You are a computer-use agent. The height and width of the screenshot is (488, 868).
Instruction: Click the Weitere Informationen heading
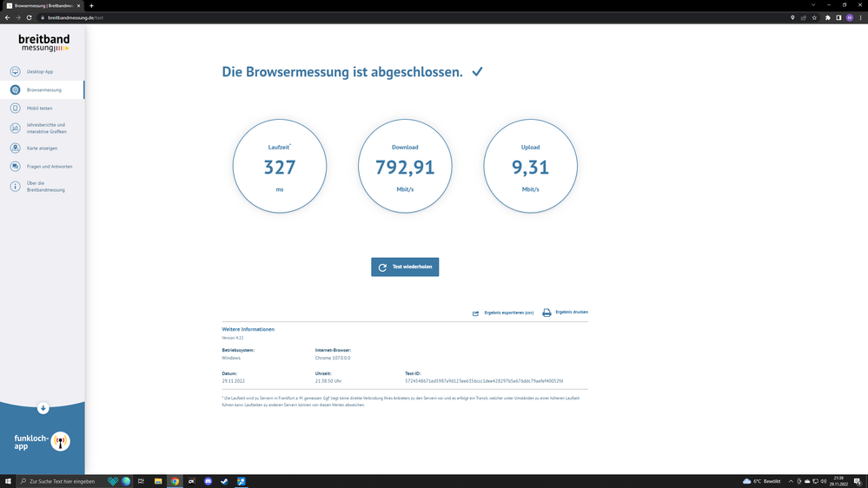[248, 329]
